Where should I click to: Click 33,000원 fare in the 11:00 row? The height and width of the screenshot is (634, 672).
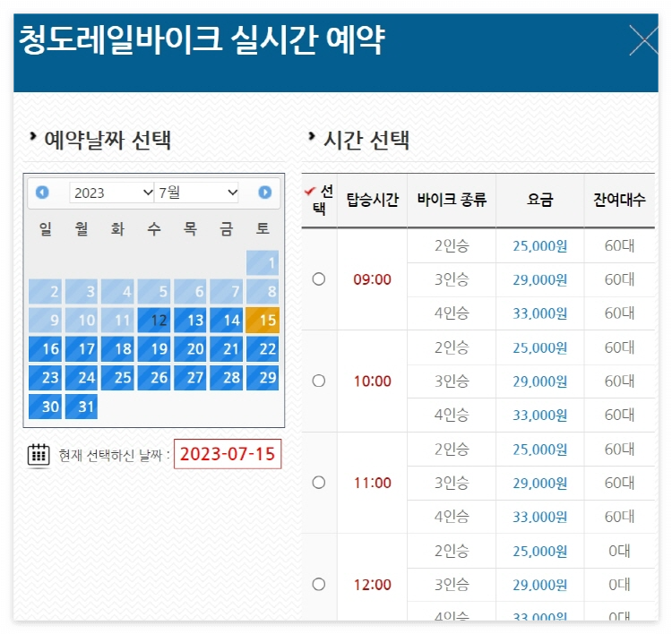[x=540, y=517]
